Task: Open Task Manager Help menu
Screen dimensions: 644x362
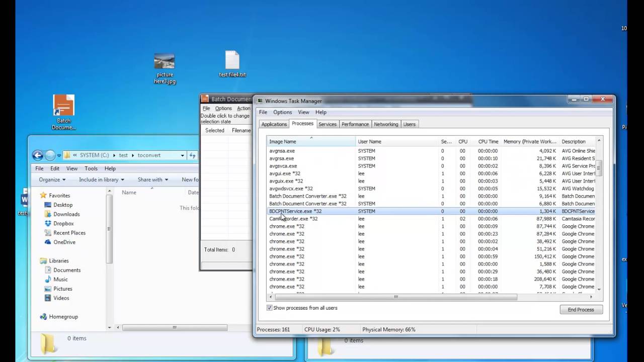Action: (x=321, y=112)
